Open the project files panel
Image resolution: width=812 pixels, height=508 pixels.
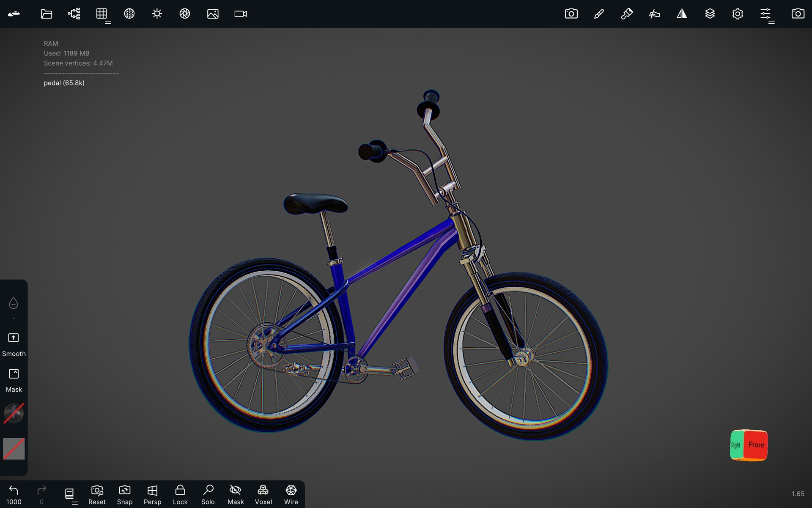point(46,14)
